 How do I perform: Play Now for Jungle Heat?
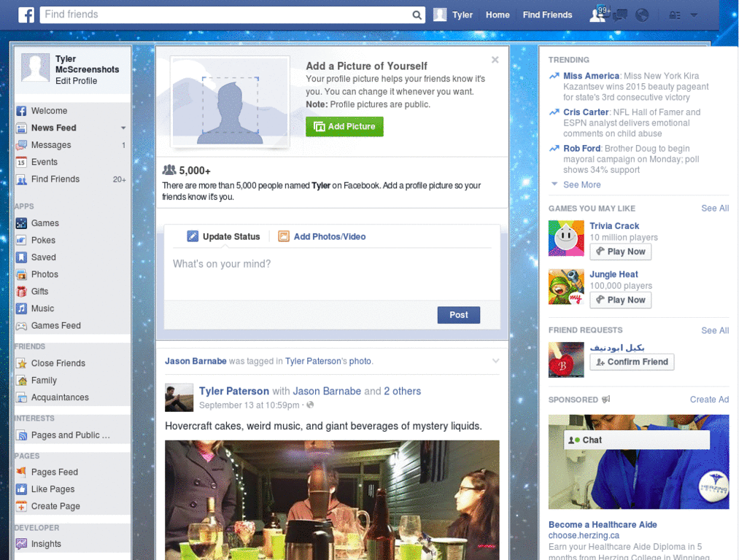click(x=620, y=300)
